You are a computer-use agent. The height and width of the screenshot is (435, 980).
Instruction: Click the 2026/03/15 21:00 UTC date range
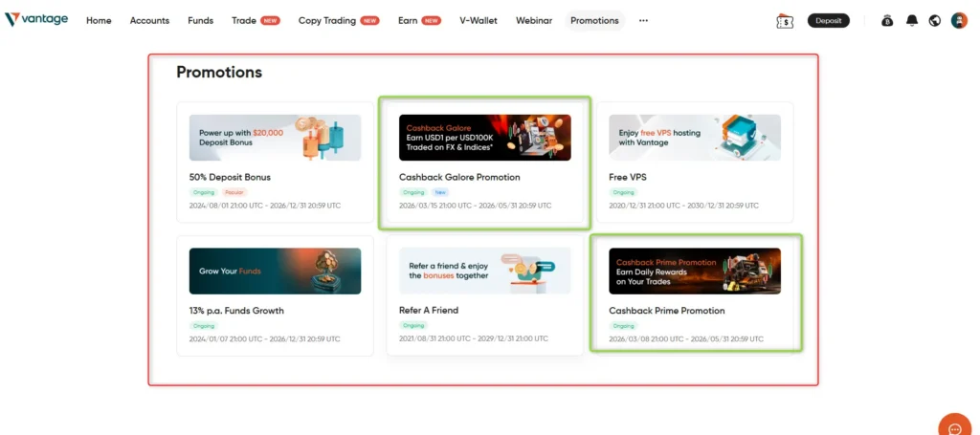[x=476, y=206]
